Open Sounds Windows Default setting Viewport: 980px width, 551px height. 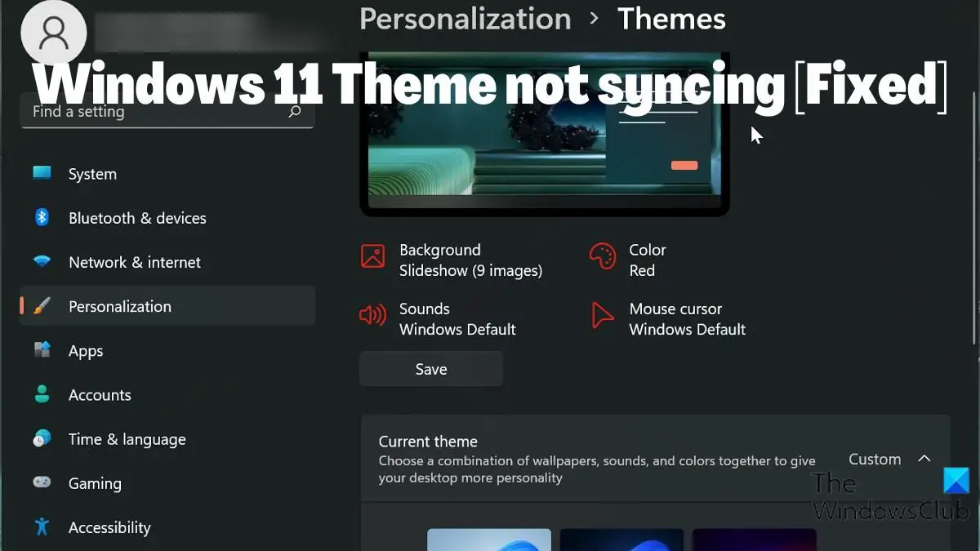438,318
